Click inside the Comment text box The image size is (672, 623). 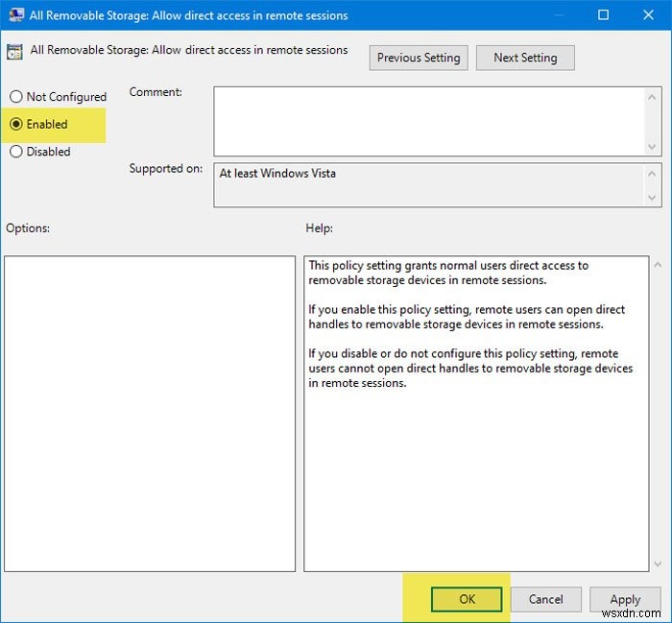(428, 120)
